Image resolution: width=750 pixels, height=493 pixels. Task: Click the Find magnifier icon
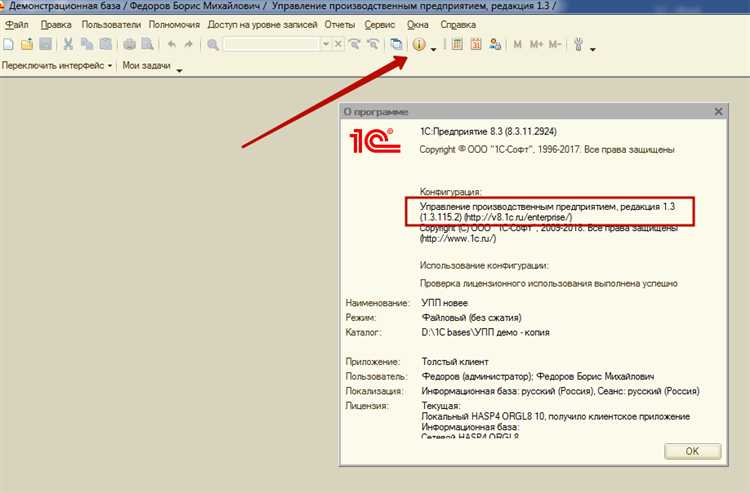click(213, 44)
